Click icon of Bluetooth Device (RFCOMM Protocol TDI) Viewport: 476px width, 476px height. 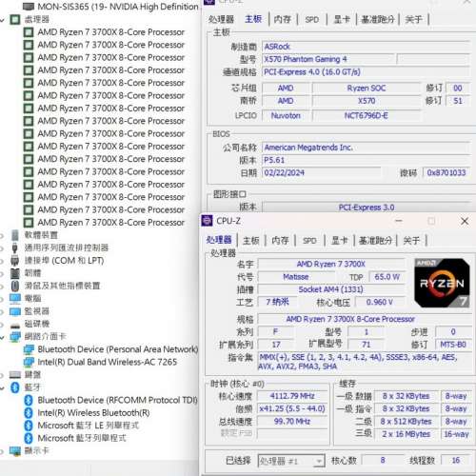click(x=29, y=400)
